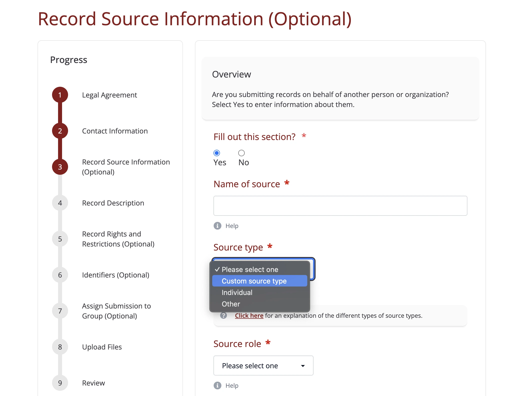The width and height of the screenshot is (532, 396).
Task: Select the No radio button
Action: pyautogui.click(x=241, y=153)
